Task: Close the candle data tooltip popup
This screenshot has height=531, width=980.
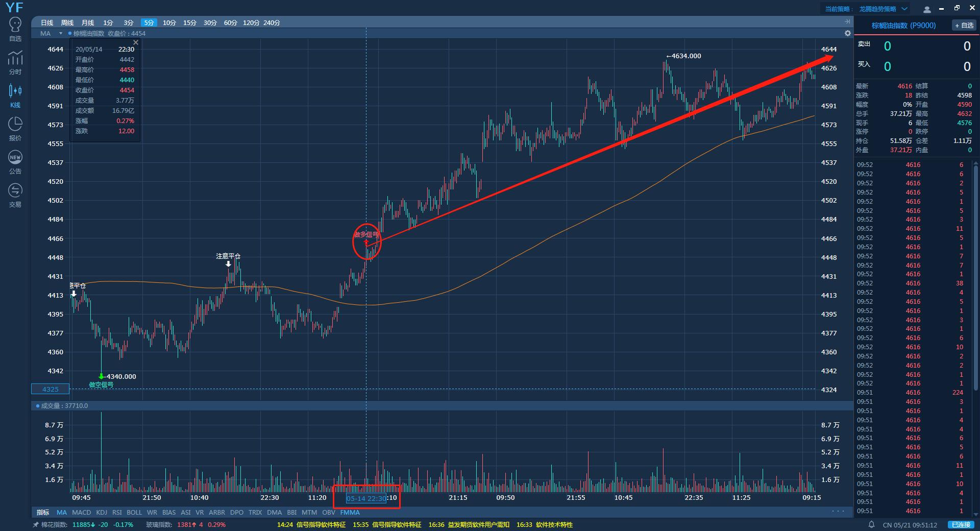Action: 136,42
